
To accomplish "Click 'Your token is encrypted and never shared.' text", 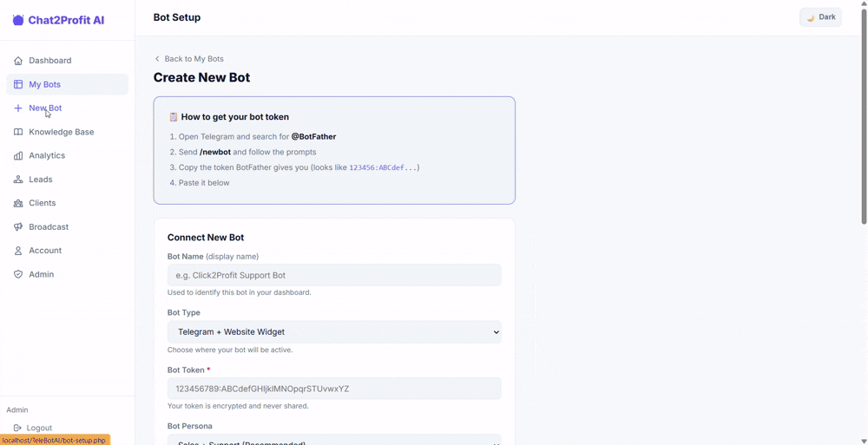I will click(238, 406).
